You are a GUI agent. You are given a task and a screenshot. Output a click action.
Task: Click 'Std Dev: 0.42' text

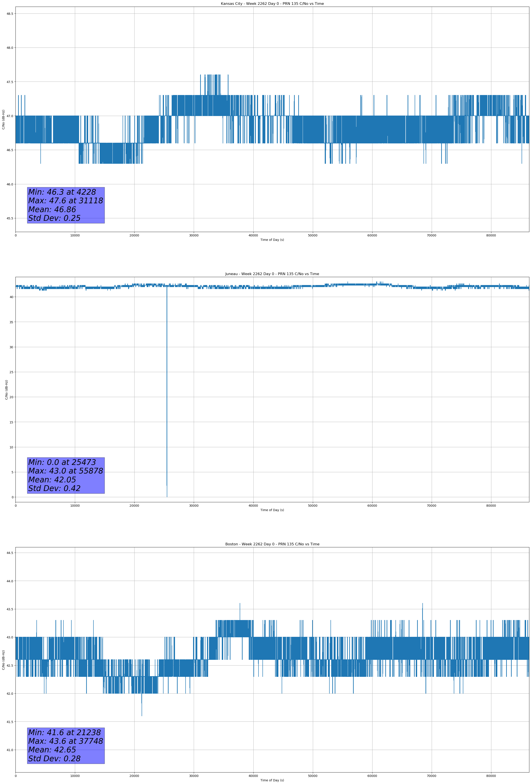click(x=54, y=489)
